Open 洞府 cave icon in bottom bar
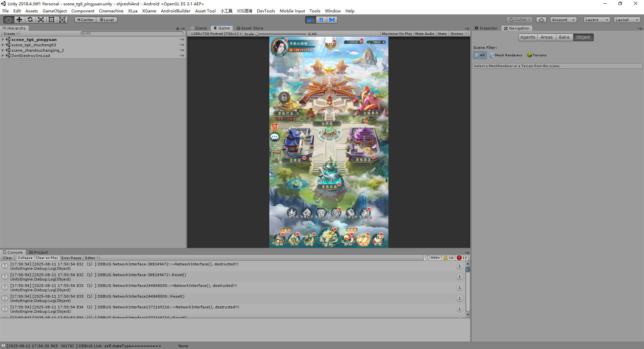644x349 pixels. (294, 239)
